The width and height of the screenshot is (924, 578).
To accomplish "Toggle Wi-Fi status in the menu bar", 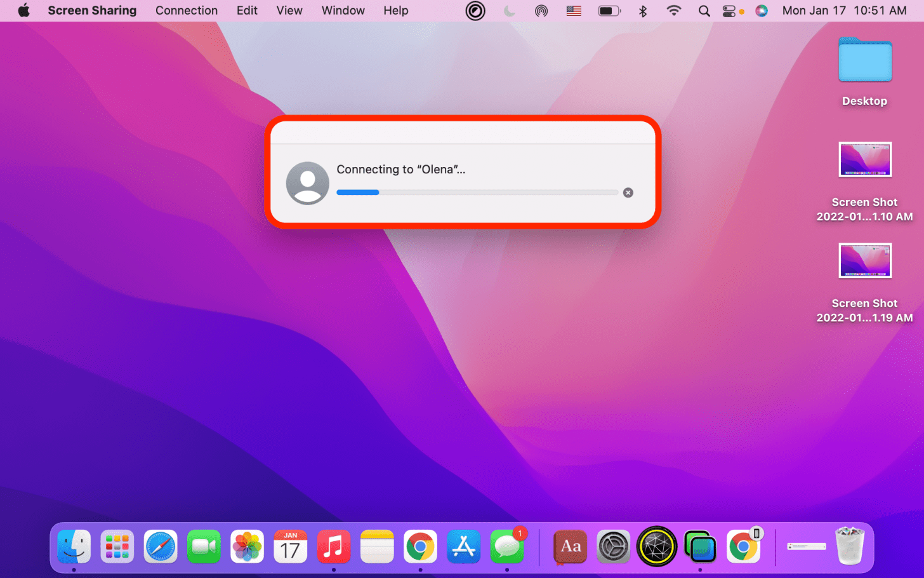I will pos(673,10).
